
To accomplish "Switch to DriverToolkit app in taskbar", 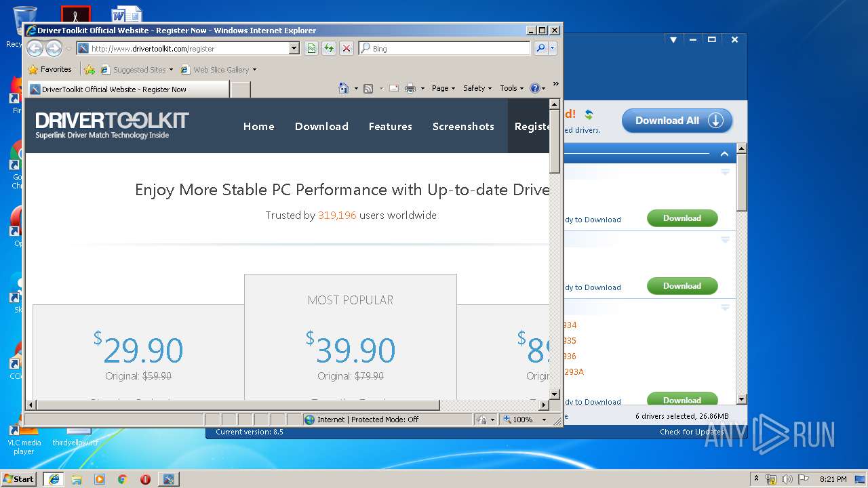I will (168, 479).
